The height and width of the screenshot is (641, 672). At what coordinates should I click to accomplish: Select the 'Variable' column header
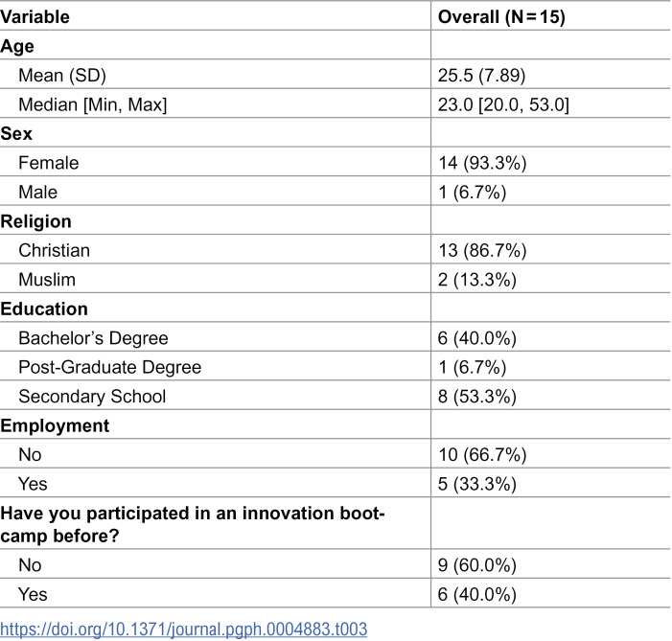click(x=35, y=16)
